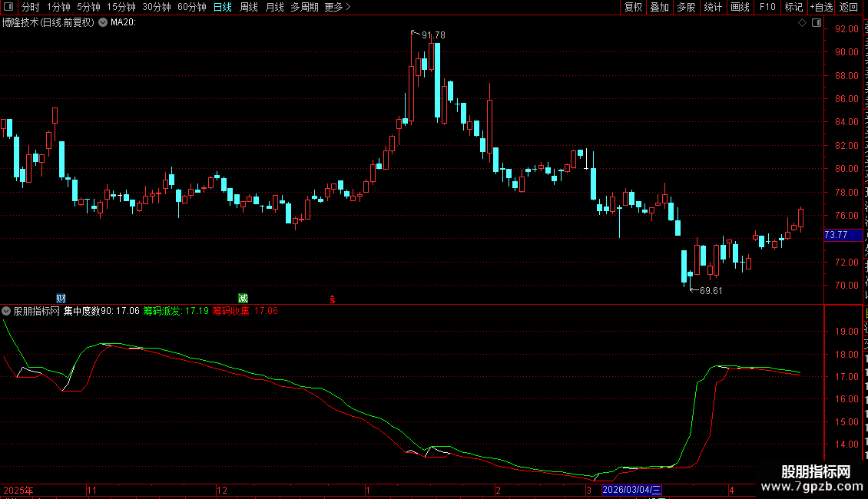Select the 5分钟 timeframe
Viewport: 868px width, 499px height.
click(x=88, y=7)
